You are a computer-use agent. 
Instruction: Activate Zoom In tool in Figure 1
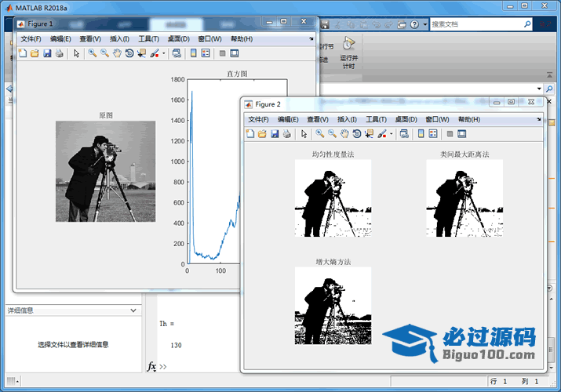point(93,53)
